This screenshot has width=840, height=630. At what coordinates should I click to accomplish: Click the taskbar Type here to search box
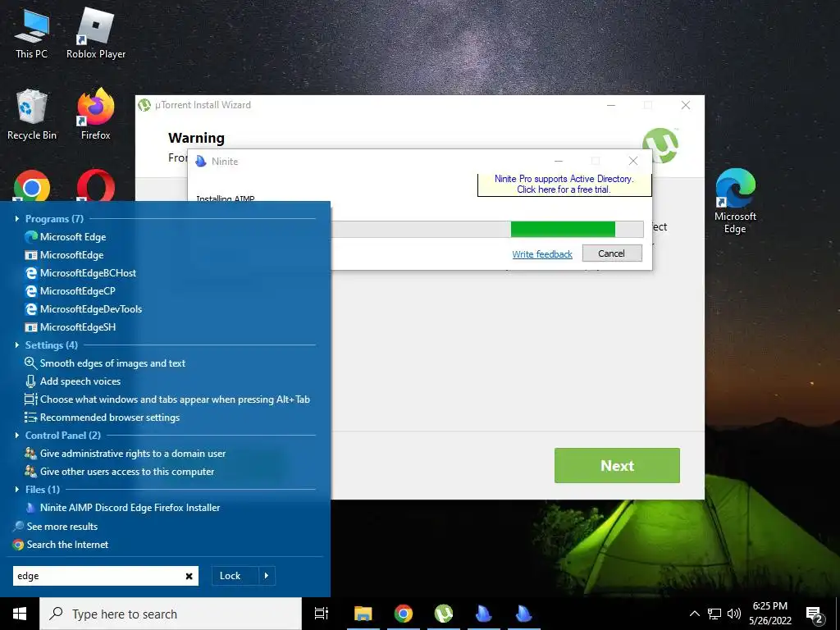click(x=171, y=614)
